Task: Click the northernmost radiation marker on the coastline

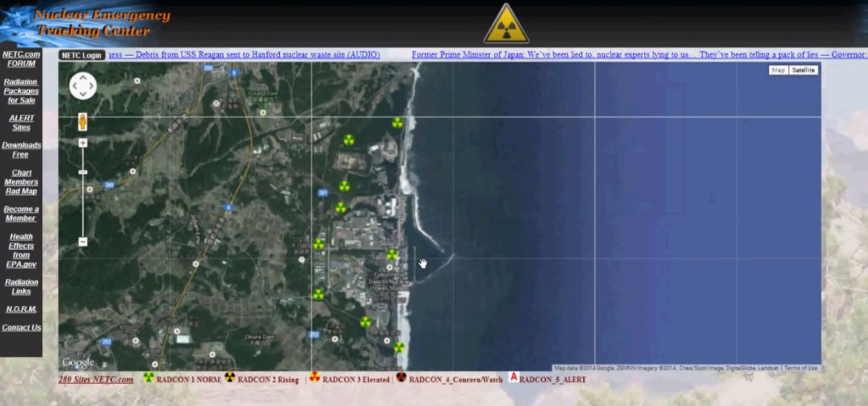Action: (x=398, y=122)
